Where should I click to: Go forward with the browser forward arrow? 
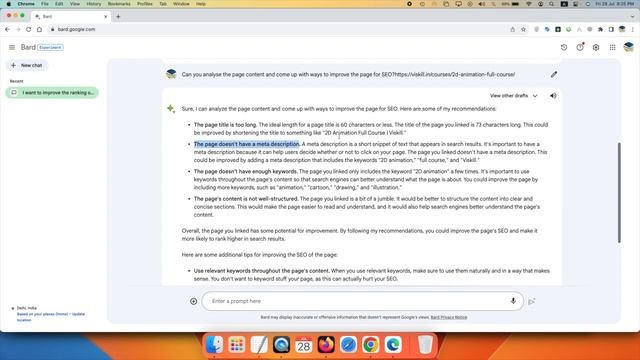coord(18,29)
